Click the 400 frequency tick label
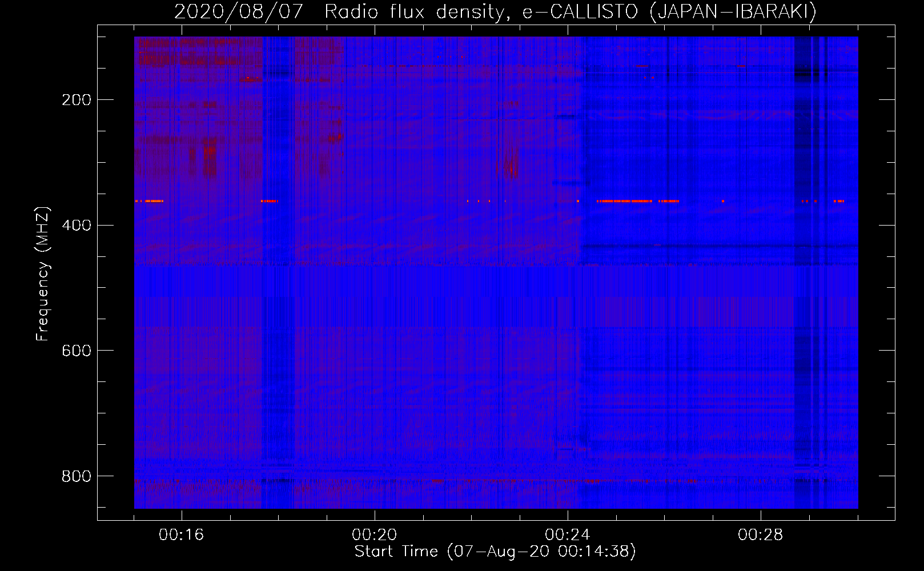This screenshot has width=924, height=571. point(77,225)
